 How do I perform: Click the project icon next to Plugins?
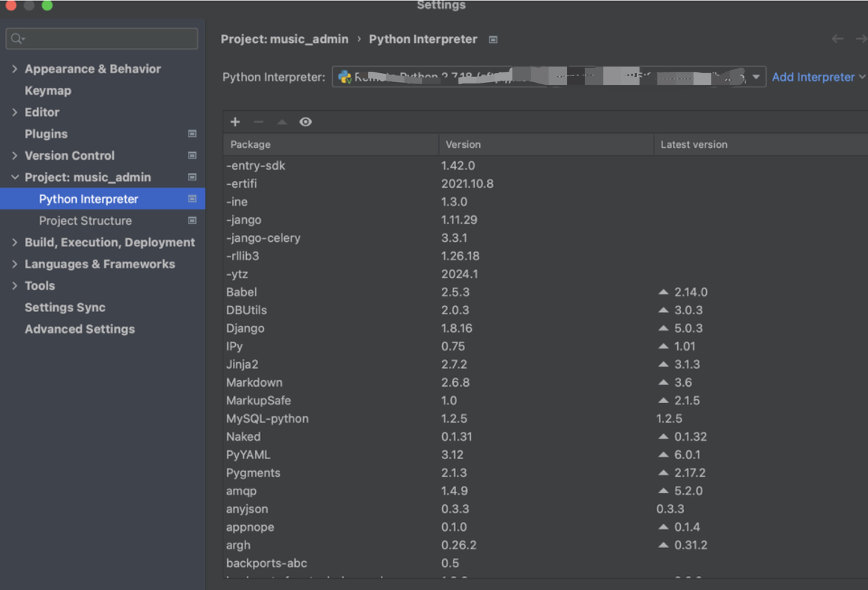(192, 134)
